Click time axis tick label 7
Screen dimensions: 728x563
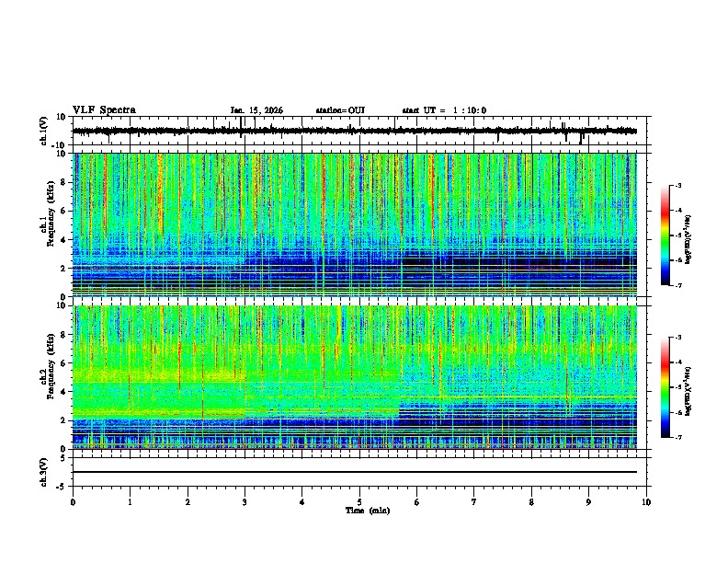[474, 502]
